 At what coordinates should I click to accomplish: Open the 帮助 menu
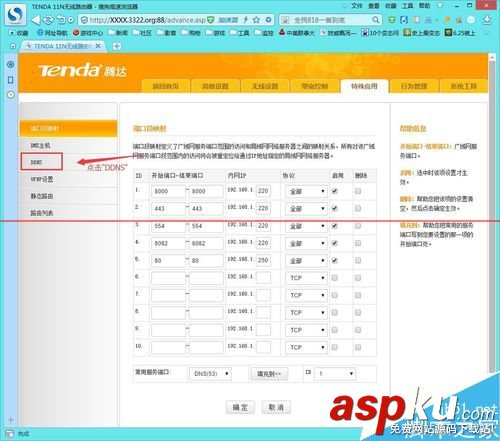click(424, 6)
